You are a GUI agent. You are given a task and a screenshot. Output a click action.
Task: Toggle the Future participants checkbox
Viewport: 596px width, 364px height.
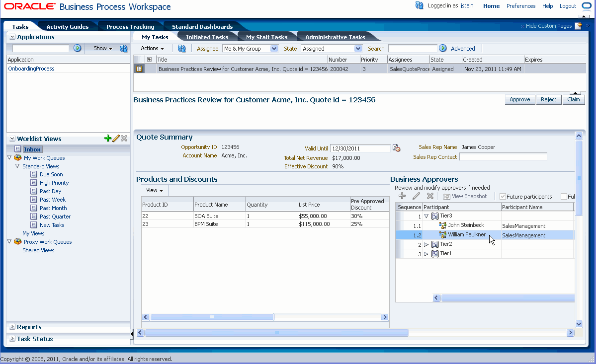point(503,196)
